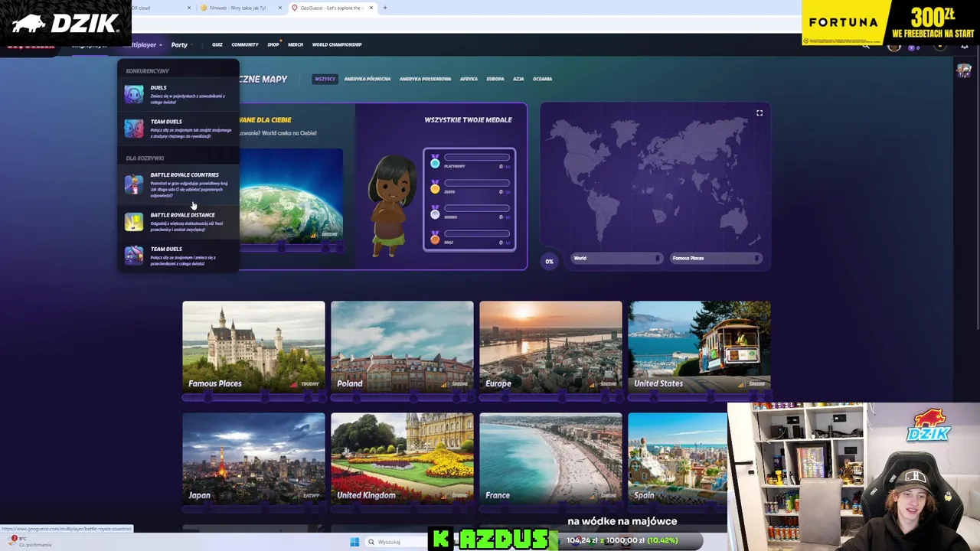Open the Merch link
Image resolution: width=980 pixels, height=551 pixels.
pyautogui.click(x=296, y=44)
